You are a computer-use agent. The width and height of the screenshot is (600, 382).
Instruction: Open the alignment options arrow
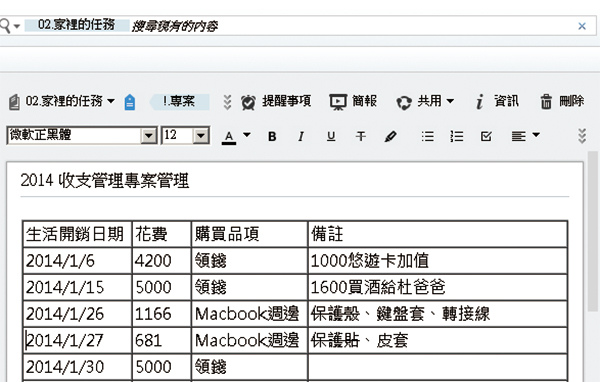point(536,135)
